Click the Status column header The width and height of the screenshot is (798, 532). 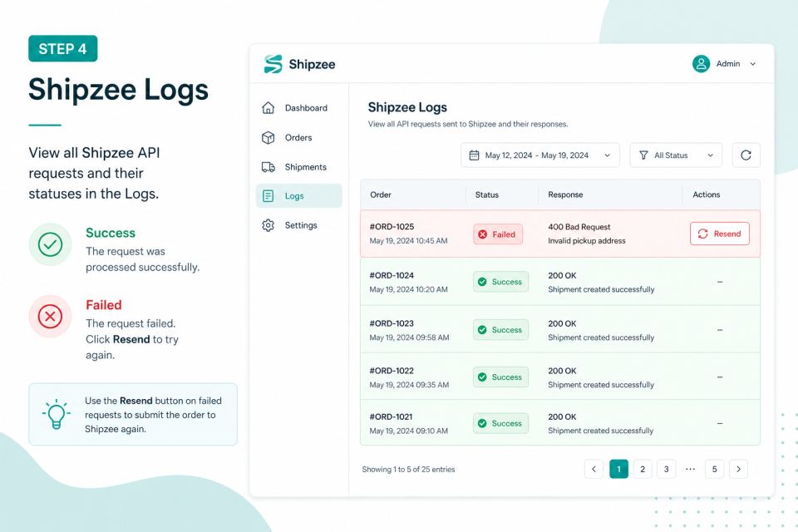(x=487, y=195)
